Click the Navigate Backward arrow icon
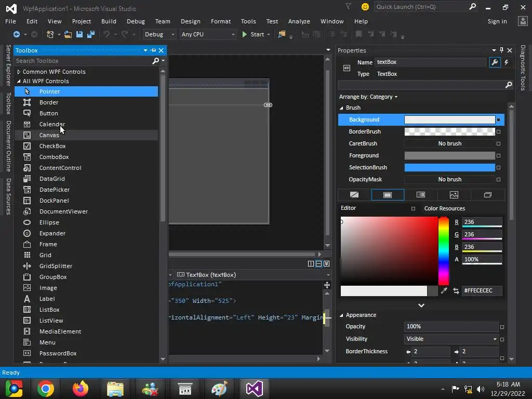The image size is (532, 399). click(x=16, y=34)
